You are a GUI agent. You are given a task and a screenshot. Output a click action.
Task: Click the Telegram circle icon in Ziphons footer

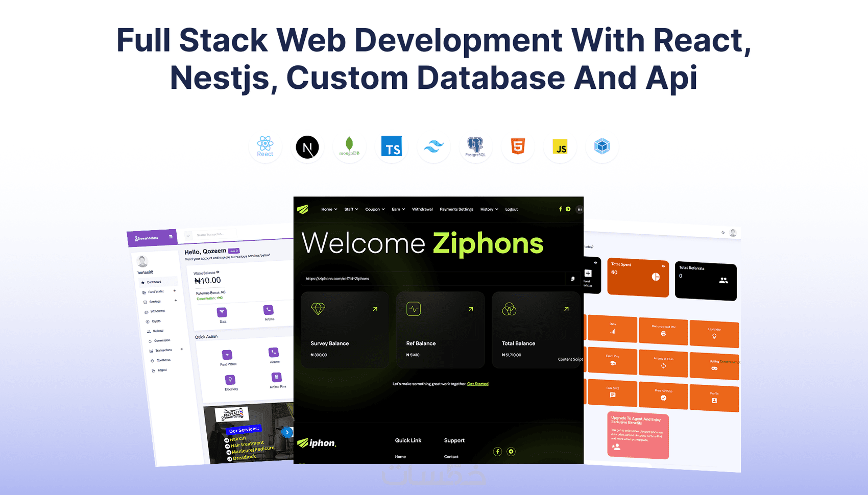[x=511, y=452]
